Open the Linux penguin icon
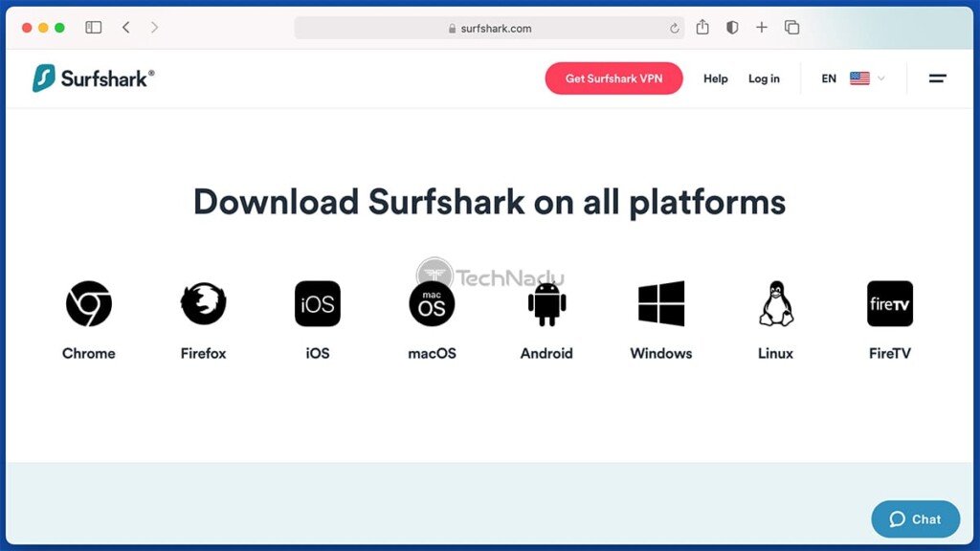Viewport: 980px width, 551px height. [x=775, y=303]
